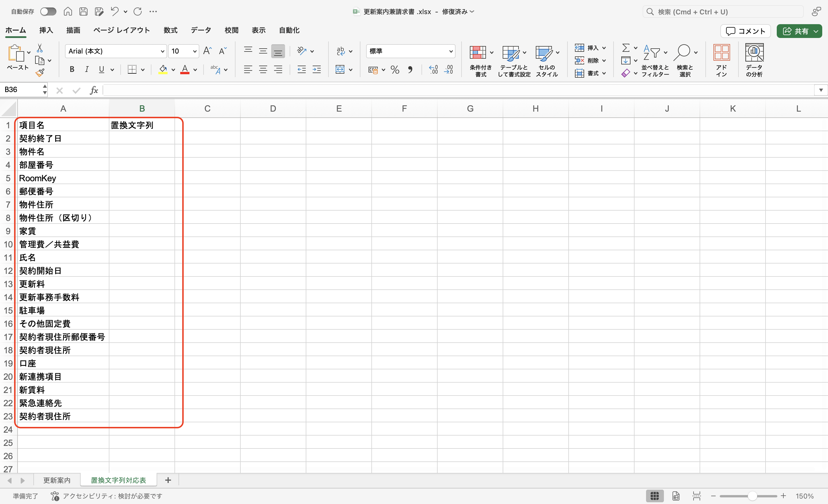Open the 挿入 ribbon tab
828x504 pixels.
(46, 30)
